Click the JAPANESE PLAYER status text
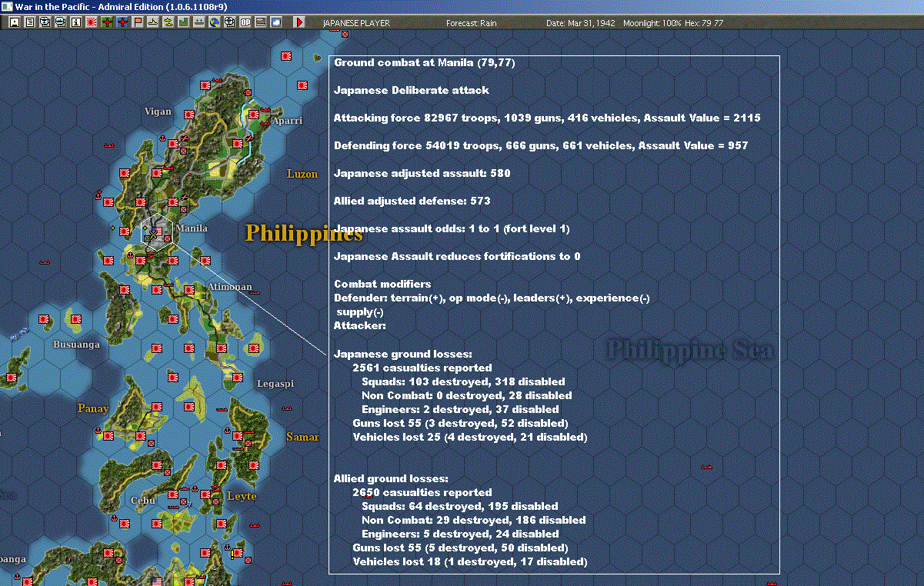Viewport: 924px width, 586px height. [x=356, y=23]
